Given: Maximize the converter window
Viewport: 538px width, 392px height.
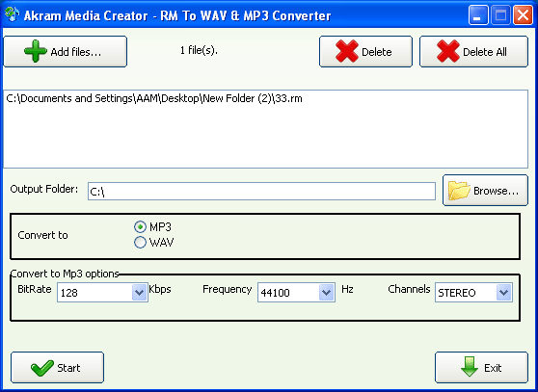Looking at the screenshot, I should click(500, 15).
